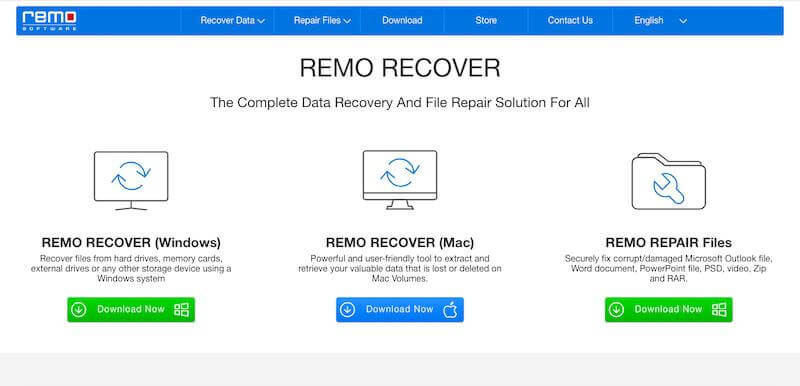The height and width of the screenshot is (386, 800).
Task: Open the English language dropdown
Action: (x=660, y=20)
